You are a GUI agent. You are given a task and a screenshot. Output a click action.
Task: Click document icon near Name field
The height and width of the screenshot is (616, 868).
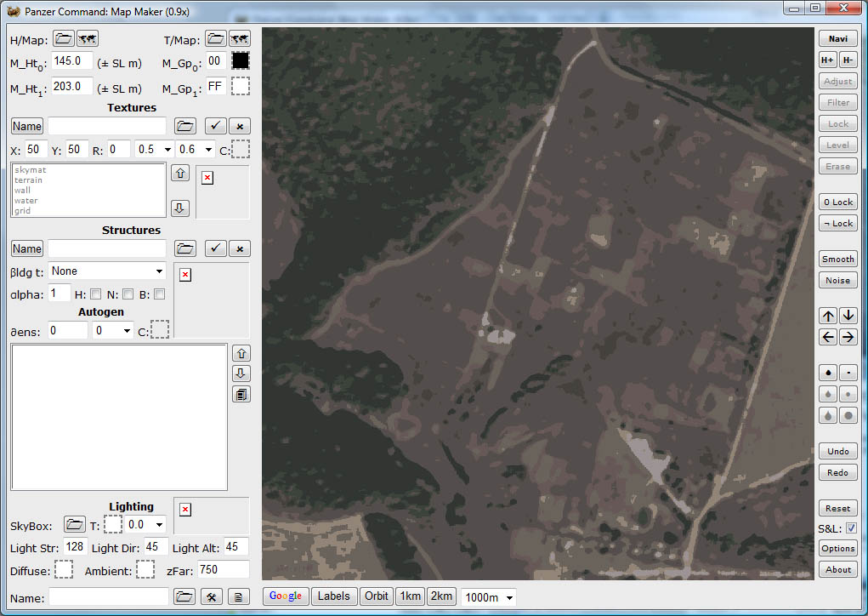[x=238, y=596]
